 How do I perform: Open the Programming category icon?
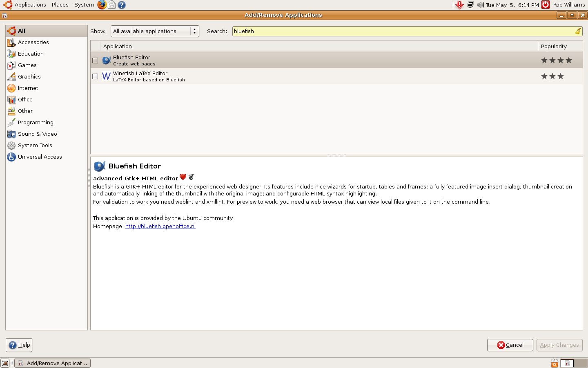[11, 123]
